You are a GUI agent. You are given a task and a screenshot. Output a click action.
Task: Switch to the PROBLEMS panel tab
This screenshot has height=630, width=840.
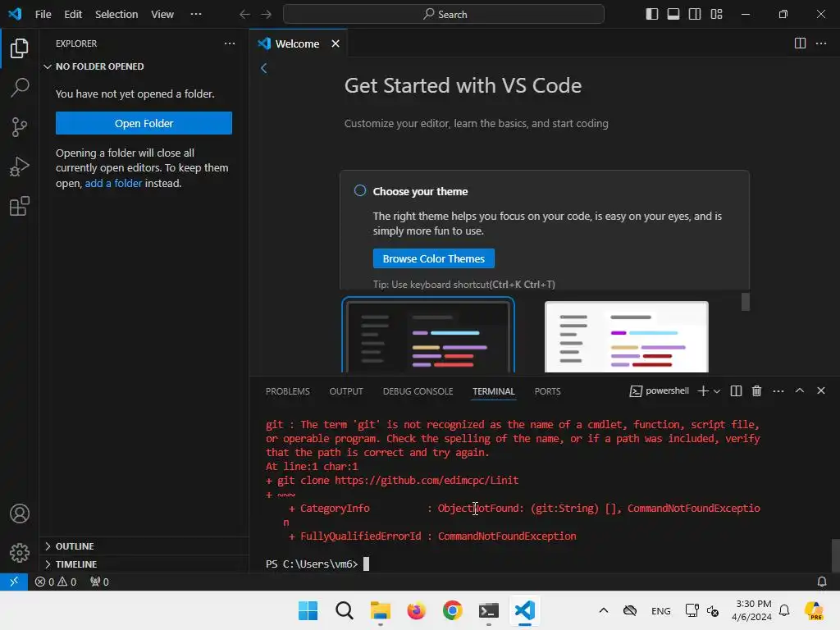click(x=288, y=391)
